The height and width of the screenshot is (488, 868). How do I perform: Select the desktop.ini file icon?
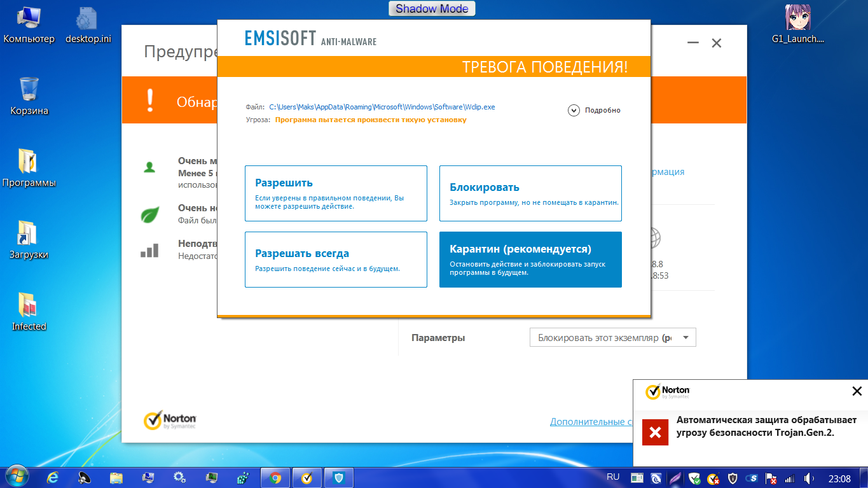coord(88,25)
